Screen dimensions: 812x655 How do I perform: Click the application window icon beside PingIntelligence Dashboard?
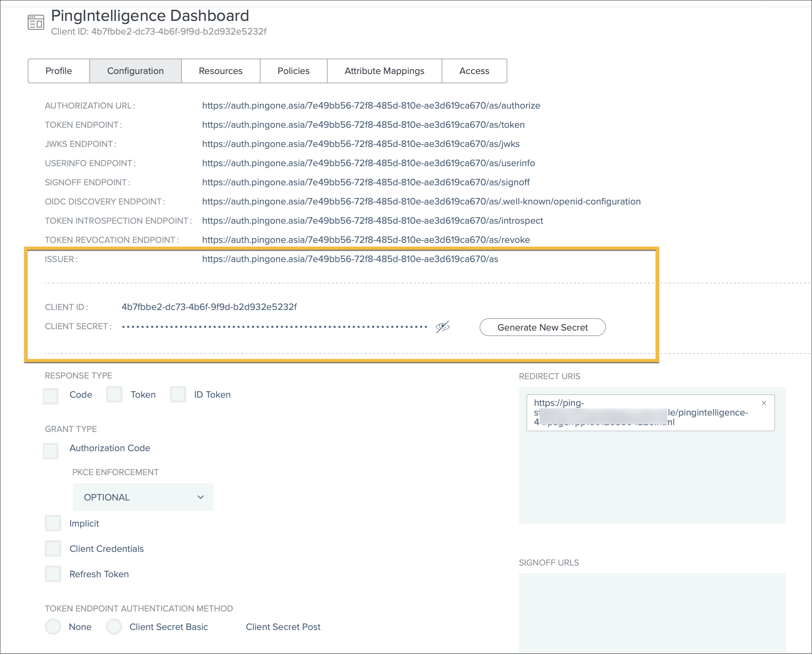[36, 22]
